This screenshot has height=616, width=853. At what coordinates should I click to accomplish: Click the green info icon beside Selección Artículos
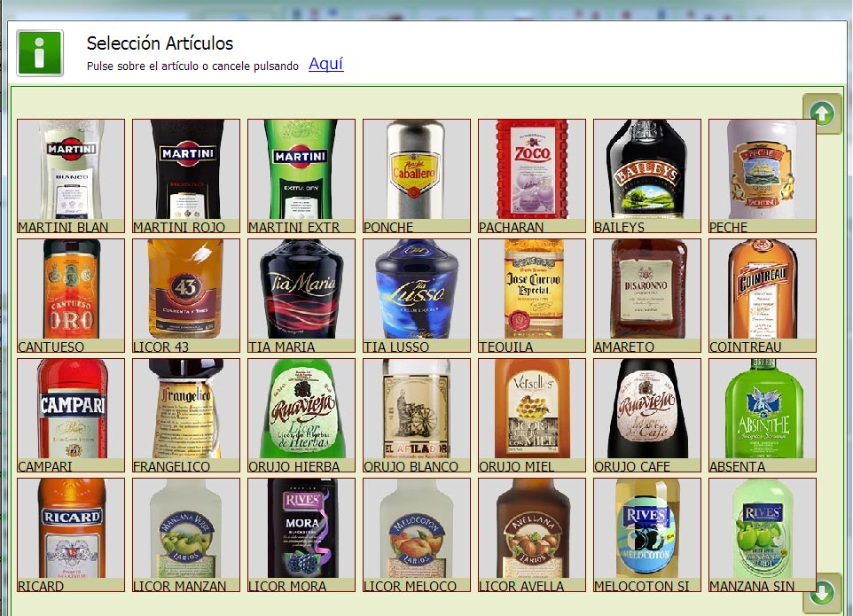(x=40, y=53)
